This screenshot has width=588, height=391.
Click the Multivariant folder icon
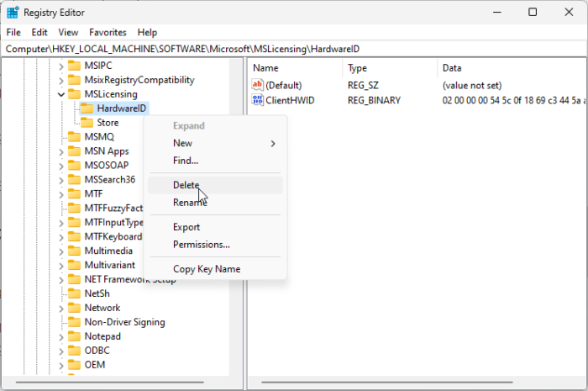(x=74, y=266)
